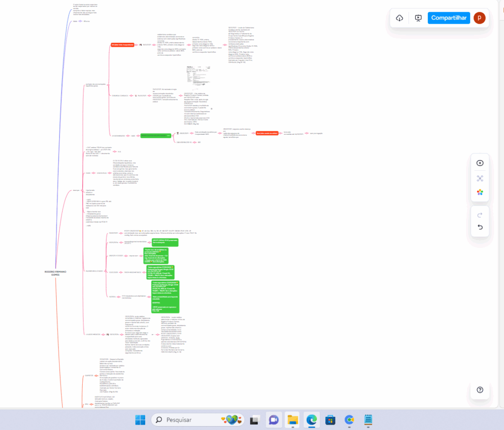
Task: Open the user profile avatar
Action: (x=479, y=18)
